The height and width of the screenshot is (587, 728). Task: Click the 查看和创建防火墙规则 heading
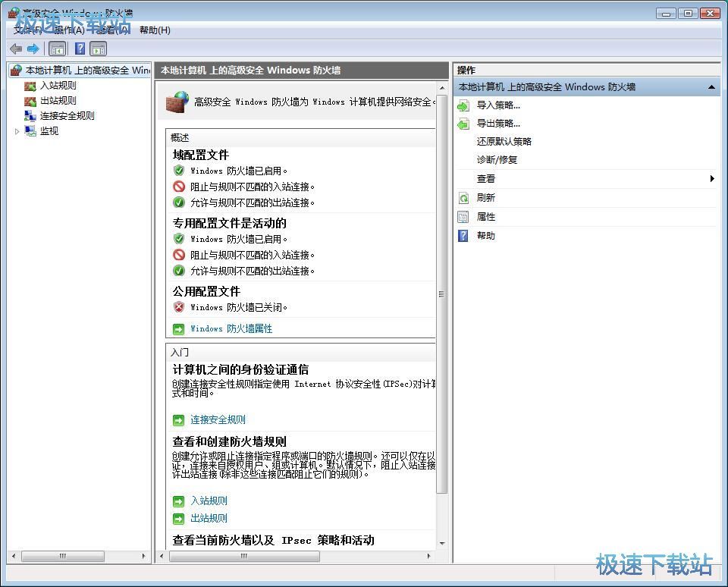pyautogui.click(x=229, y=441)
